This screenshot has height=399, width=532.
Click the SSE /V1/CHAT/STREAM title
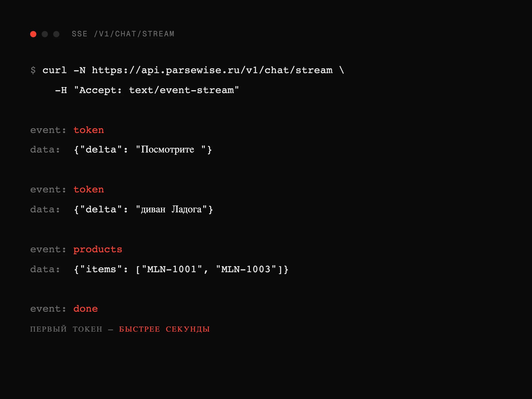click(123, 34)
